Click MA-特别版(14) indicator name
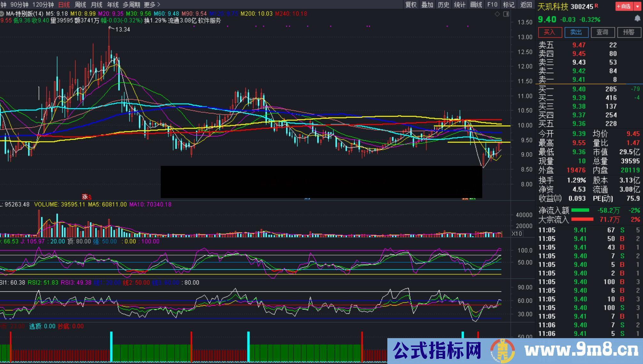Screen dimensions: 643x364 click(25, 14)
